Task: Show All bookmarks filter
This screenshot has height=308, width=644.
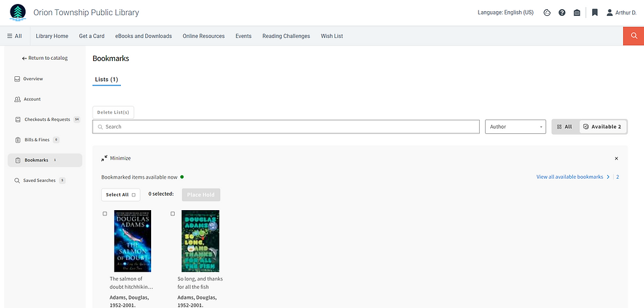Action: tap(565, 127)
